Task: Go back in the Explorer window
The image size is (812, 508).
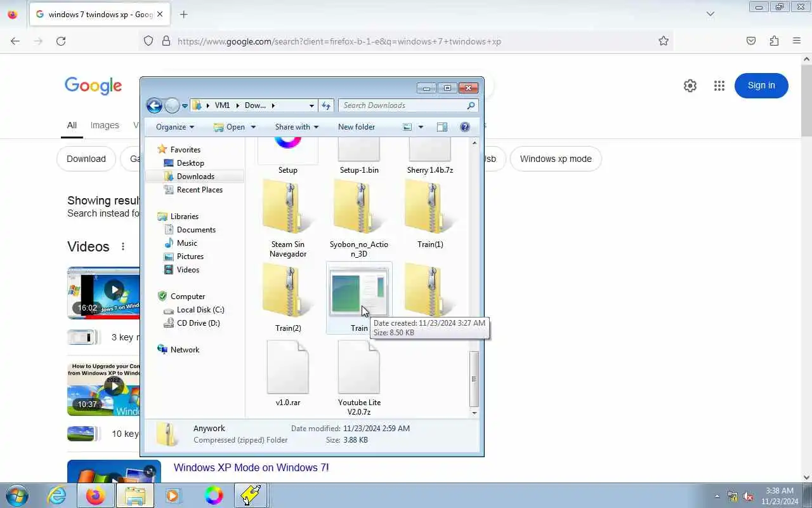Action: (154, 105)
